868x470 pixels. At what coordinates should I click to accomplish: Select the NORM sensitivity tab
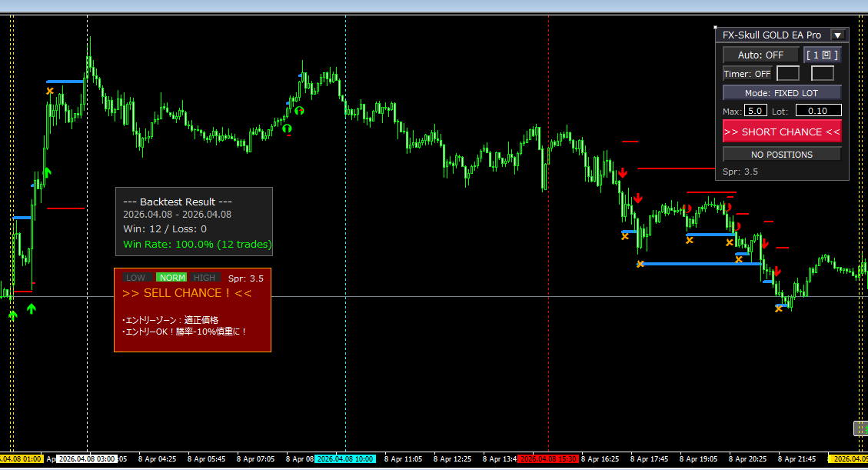pos(172,278)
